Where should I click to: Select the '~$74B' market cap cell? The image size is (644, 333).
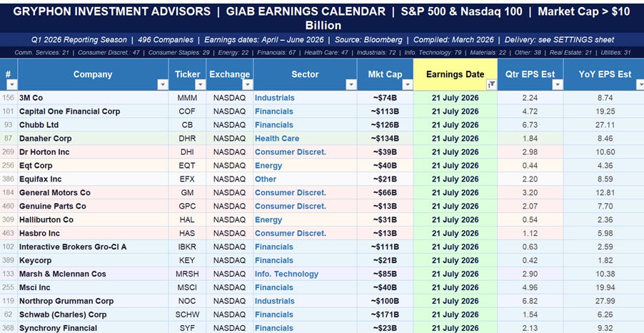[x=385, y=98]
